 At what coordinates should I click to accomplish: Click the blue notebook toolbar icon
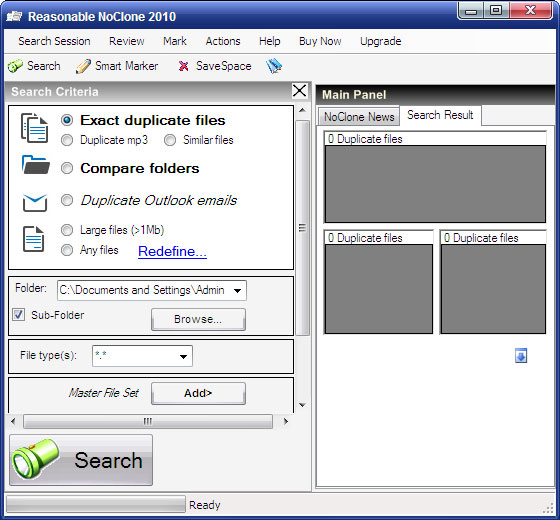coord(274,66)
